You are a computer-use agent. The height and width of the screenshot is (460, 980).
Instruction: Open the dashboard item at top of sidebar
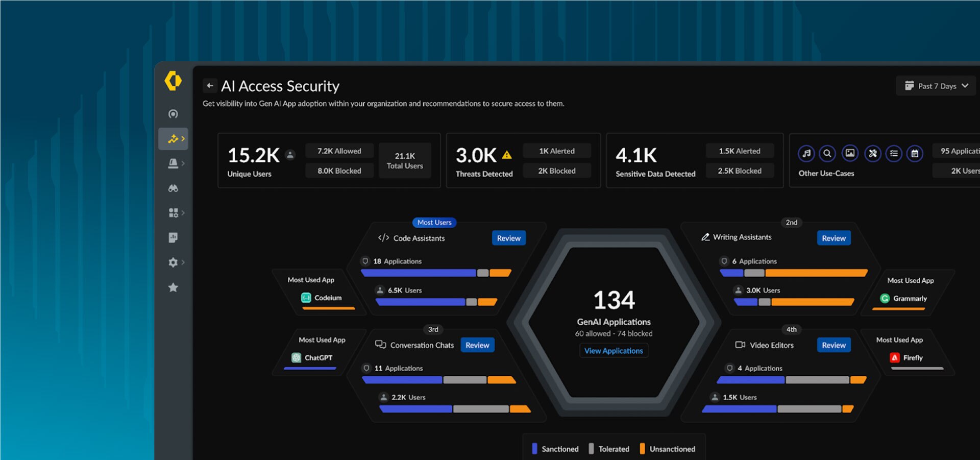pos(173,113)
